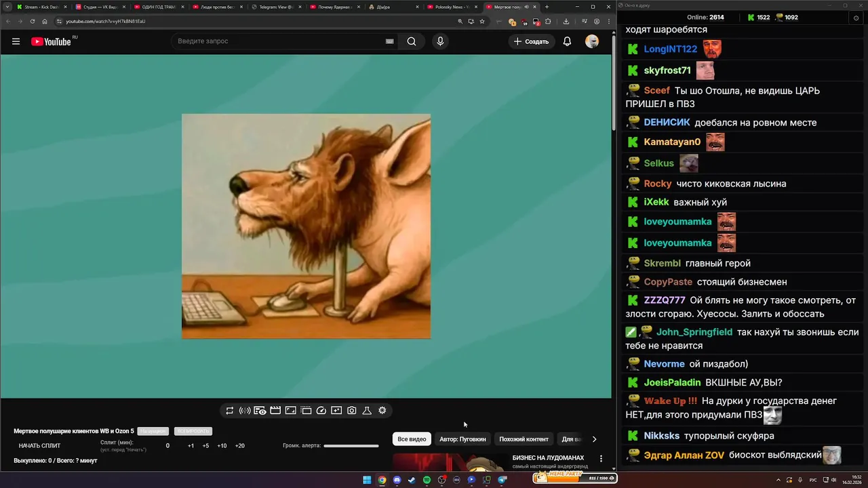This screenshot has width=868, height=488.
Task: Reload the page in the browser
Action: click(x=33, y=21)
